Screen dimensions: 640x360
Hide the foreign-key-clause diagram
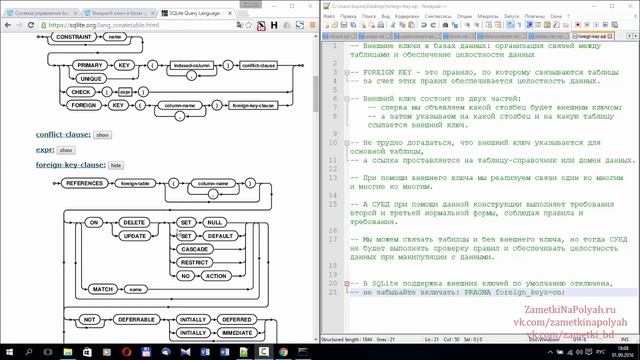(x=116, y=165)
